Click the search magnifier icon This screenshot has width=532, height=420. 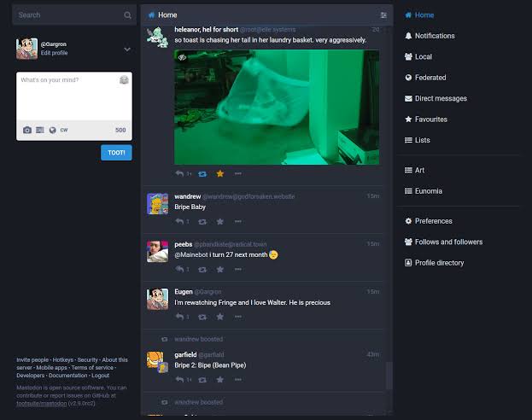point(127,15)
